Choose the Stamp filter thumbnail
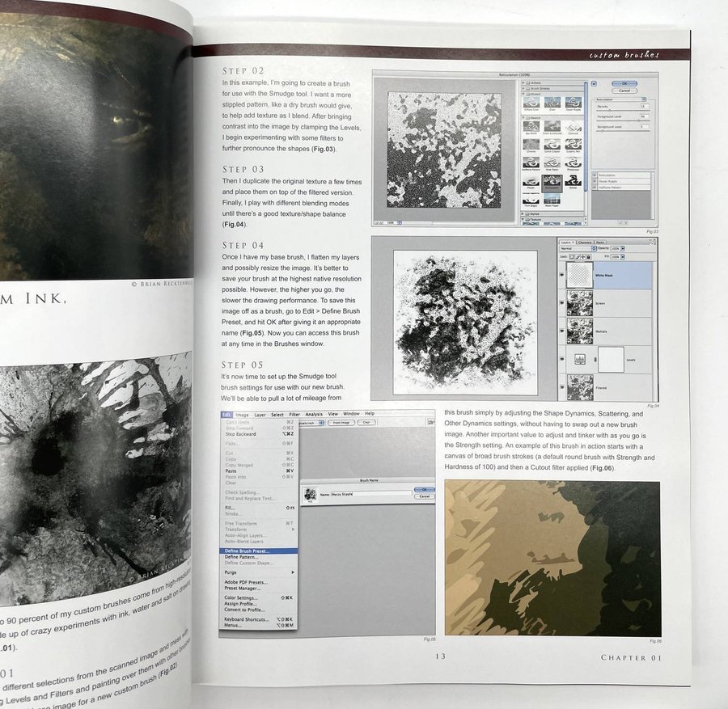 pyautogui.click(x=574, y=182)
